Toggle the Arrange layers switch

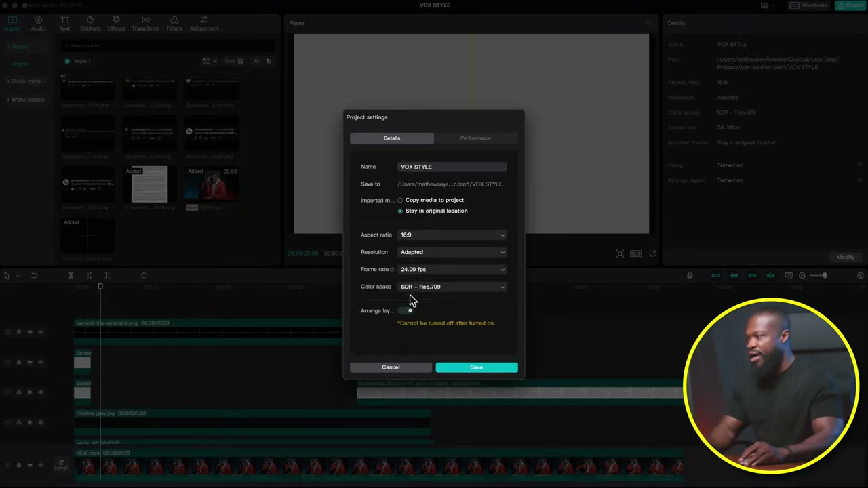pos(406,310)
